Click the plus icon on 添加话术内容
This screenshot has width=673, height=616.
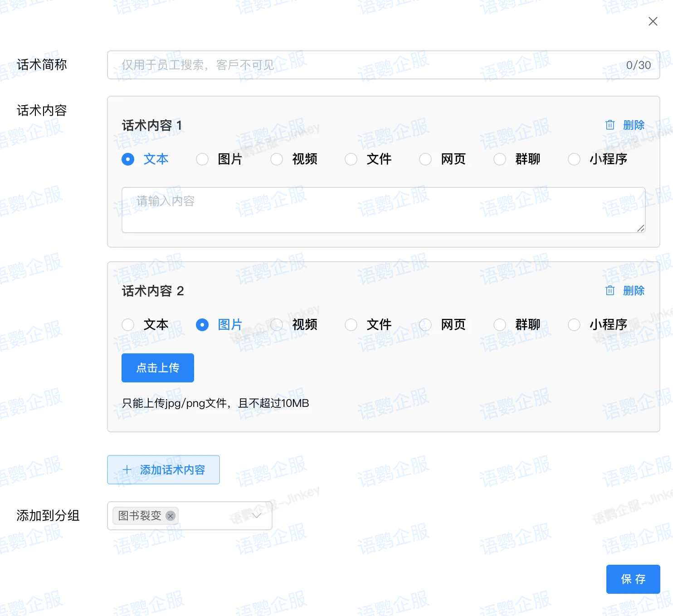point(127,470)
